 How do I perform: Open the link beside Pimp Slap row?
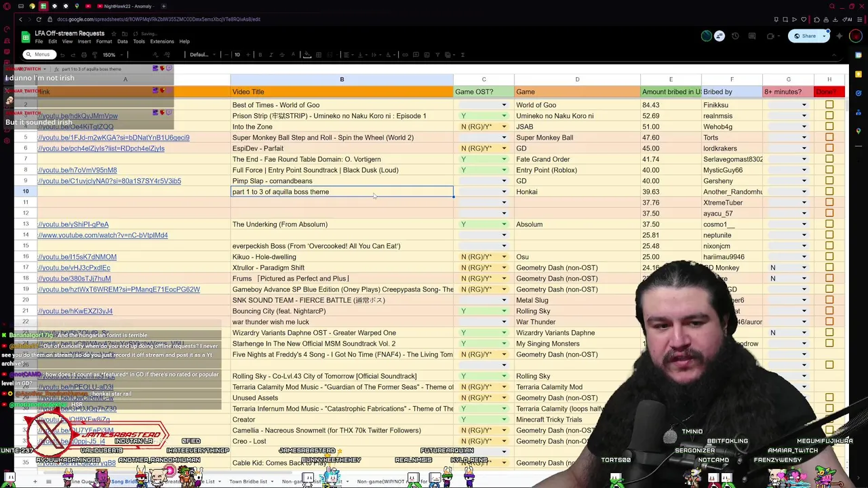pyautogui.click(x=109, y=181)
